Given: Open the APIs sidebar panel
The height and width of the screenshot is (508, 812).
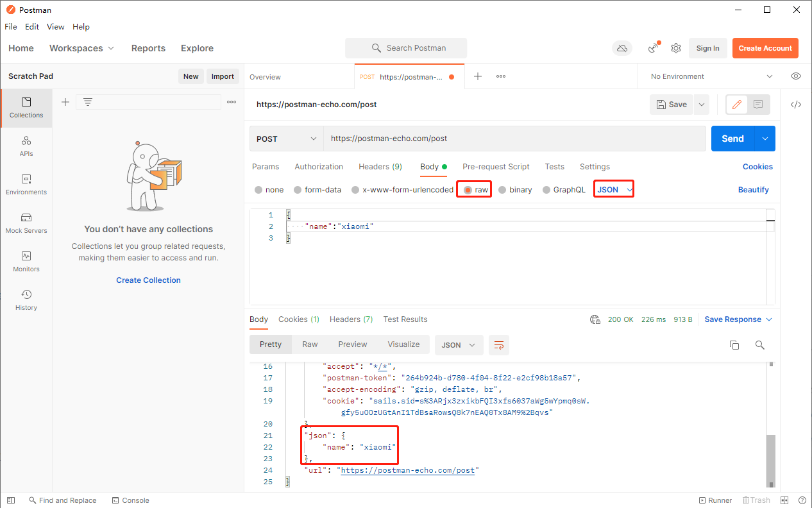Looking at the screenshot, I should pyautogui.click(x=26, y=146).
